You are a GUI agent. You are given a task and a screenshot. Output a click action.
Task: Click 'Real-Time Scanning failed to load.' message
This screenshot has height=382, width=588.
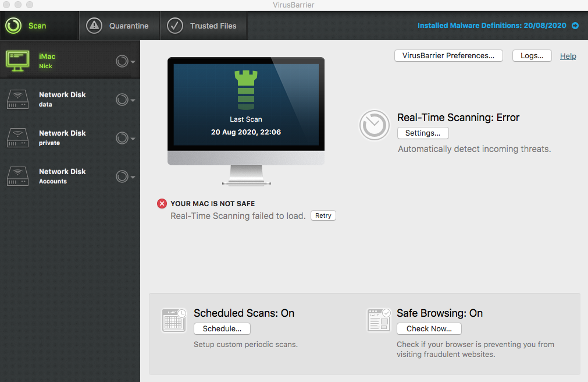pyautogui.click(x=238, y=216)
